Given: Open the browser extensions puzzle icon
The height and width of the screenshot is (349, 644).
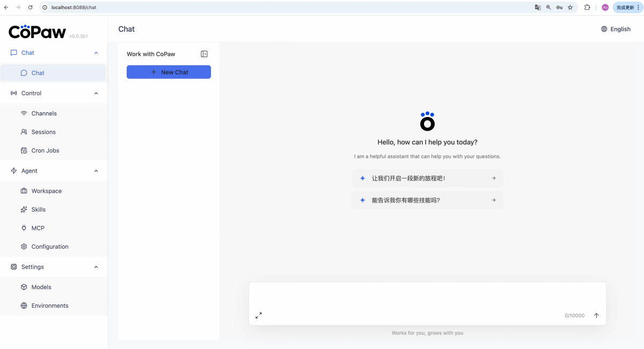Looking at the screenshot, I should point(587,8).
